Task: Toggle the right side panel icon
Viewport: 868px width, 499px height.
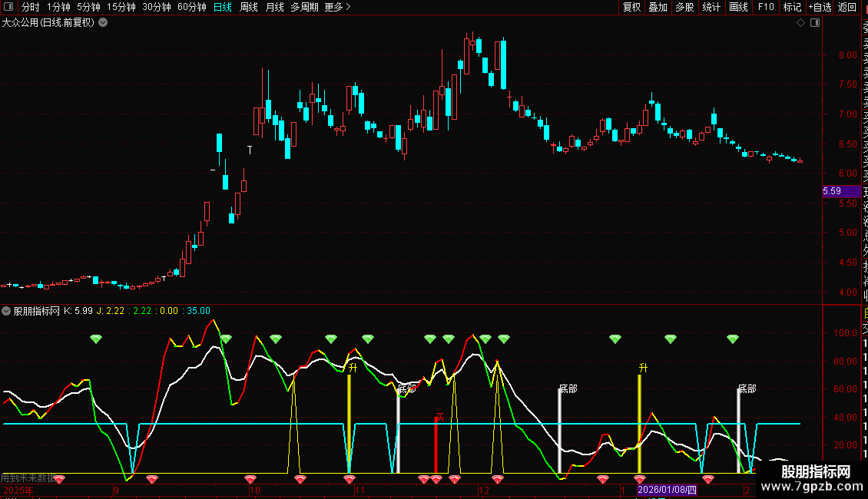Action: [x=813, y=23]
